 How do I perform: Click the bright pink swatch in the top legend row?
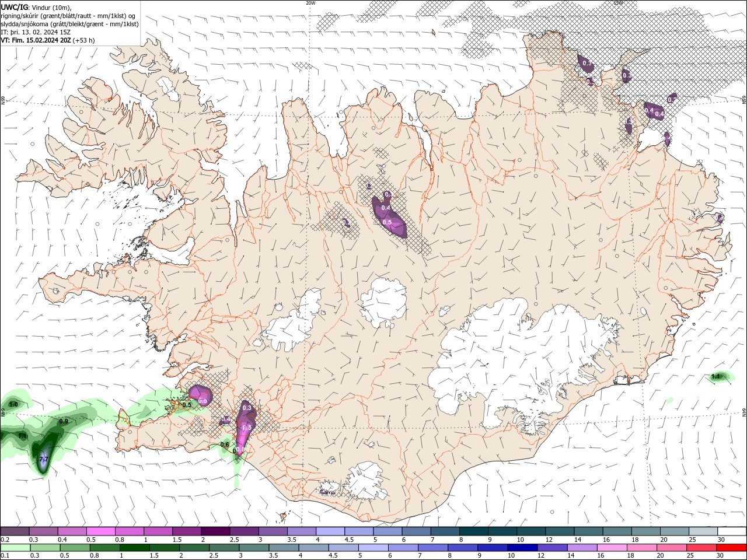click(101, 531)
